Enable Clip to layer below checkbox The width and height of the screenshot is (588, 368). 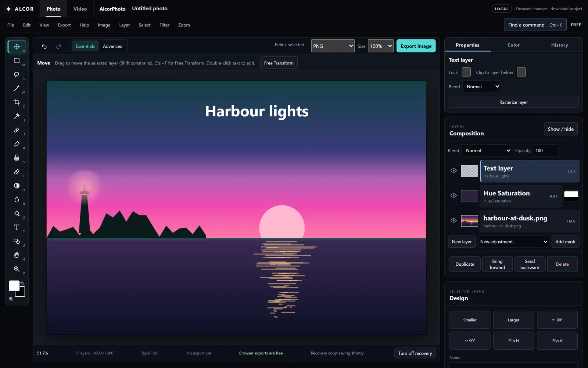coord(521,72)
